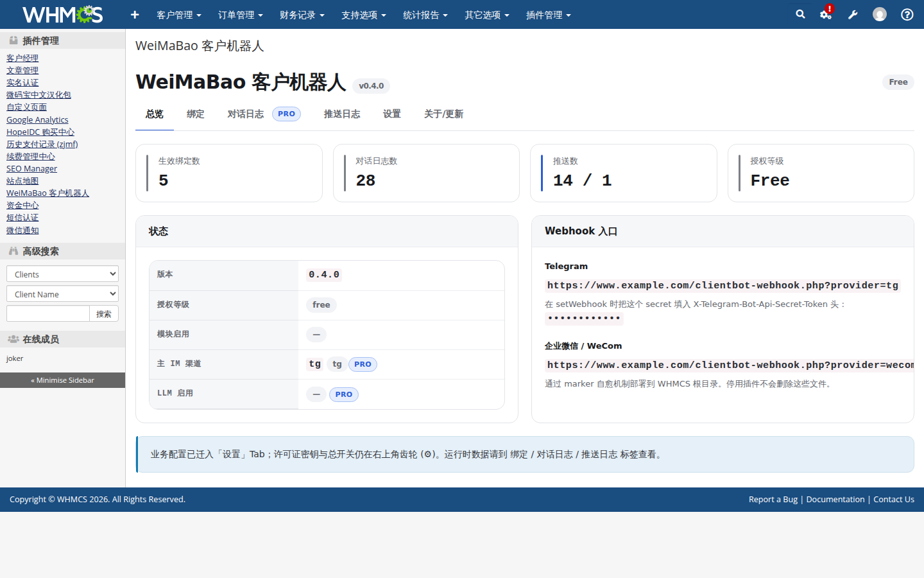Open the 续费管理中心 link
This screenshot has height=578, width=924.
pos(31,156)
